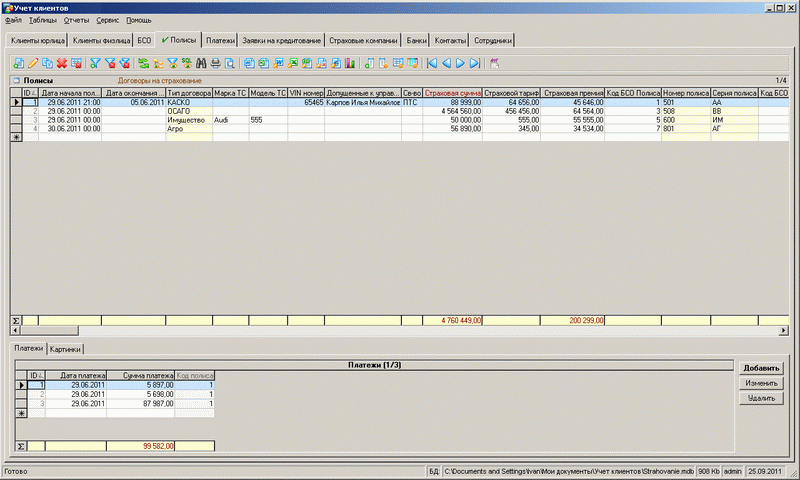The image size is (800, 480).
Task: Switch to the Картинки tab
Action: [x=67, y=349]
